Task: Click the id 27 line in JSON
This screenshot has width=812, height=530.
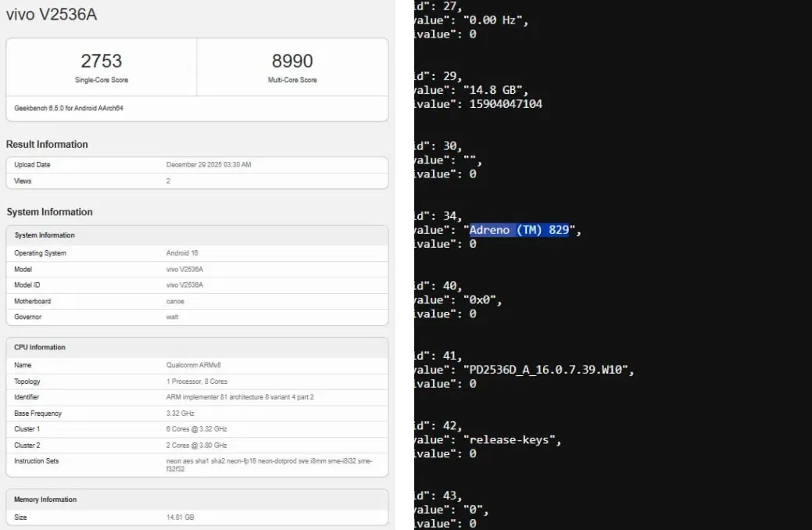Action: tap(438, 6)
